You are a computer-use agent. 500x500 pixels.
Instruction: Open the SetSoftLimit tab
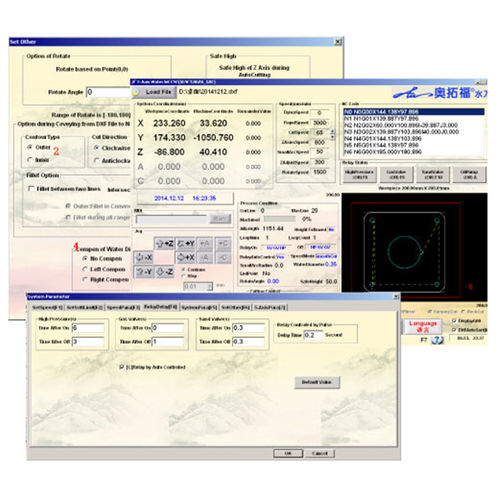click(85, 307)
